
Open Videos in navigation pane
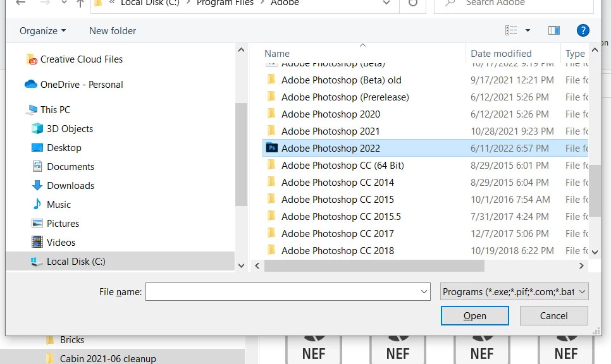(x=61, y=243)
